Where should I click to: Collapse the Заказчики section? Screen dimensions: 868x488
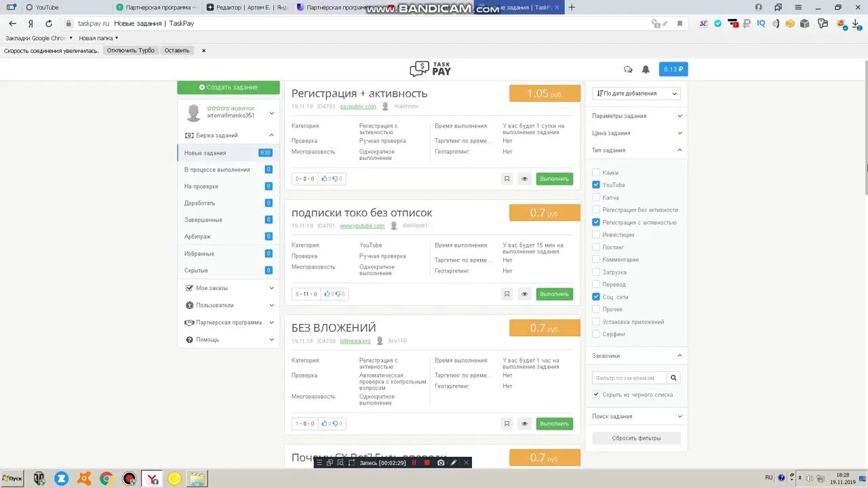pyautogui.click(x=637, y=356)
